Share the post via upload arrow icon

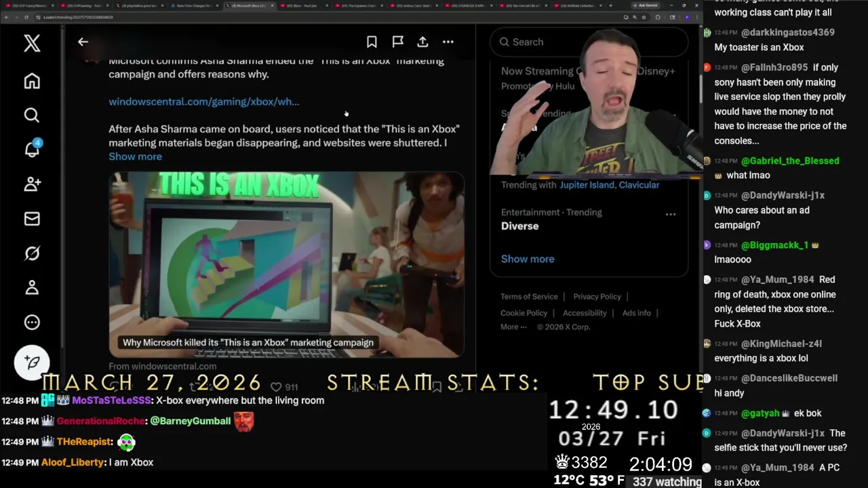422,42
